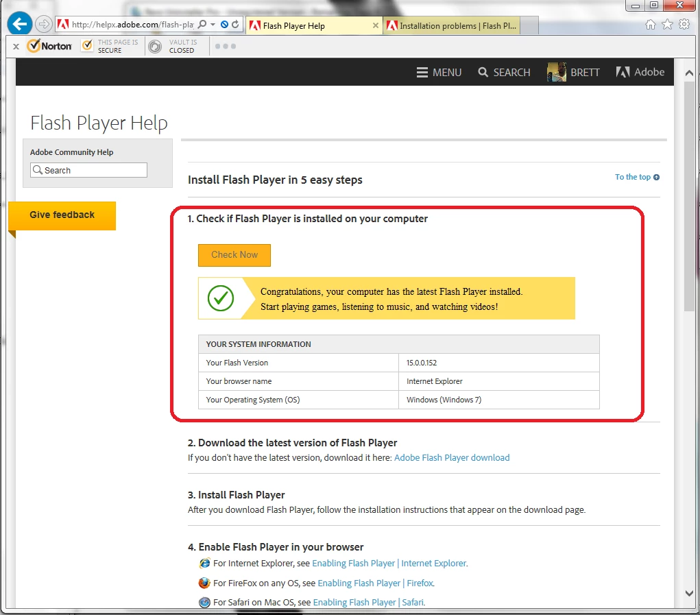Open Favorites with the star icon

tap(667, 25)
